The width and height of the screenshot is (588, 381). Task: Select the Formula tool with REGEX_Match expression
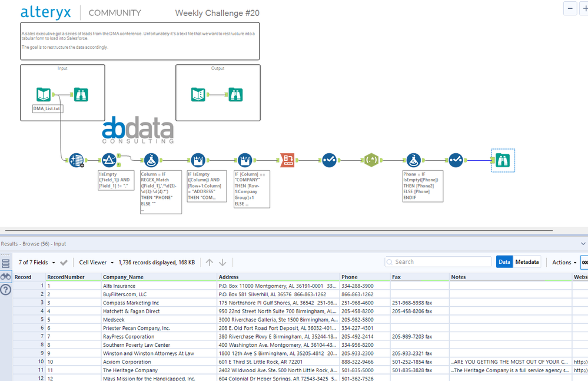(151, 160)
